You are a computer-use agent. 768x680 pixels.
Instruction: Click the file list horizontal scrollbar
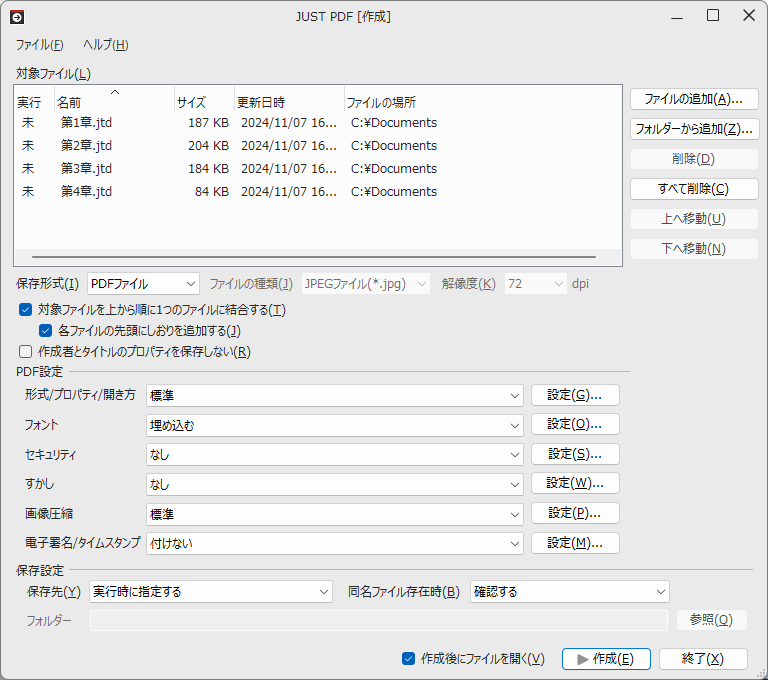pos(300,257)
